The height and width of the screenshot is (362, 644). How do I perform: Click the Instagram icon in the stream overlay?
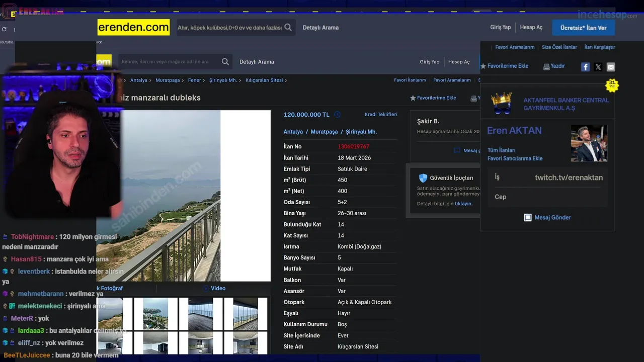10,12
